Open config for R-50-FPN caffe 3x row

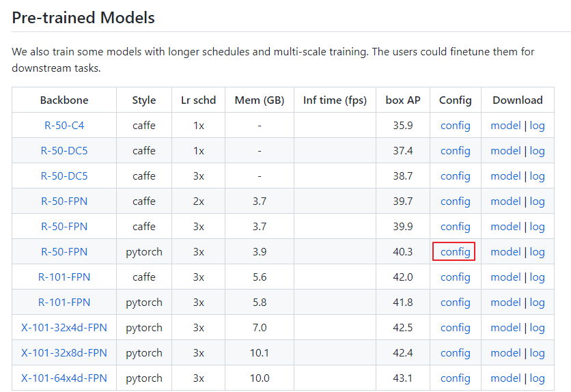click(x=455, y=227)
